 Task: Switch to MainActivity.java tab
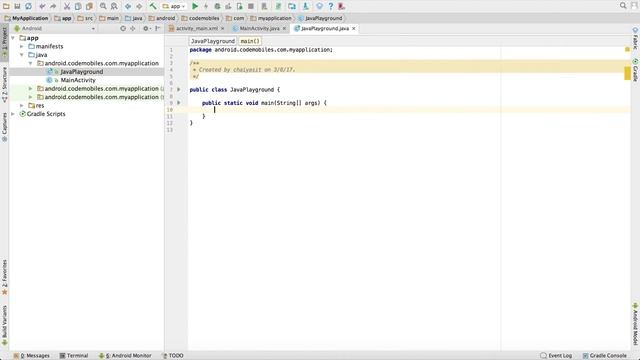point(260,29)
